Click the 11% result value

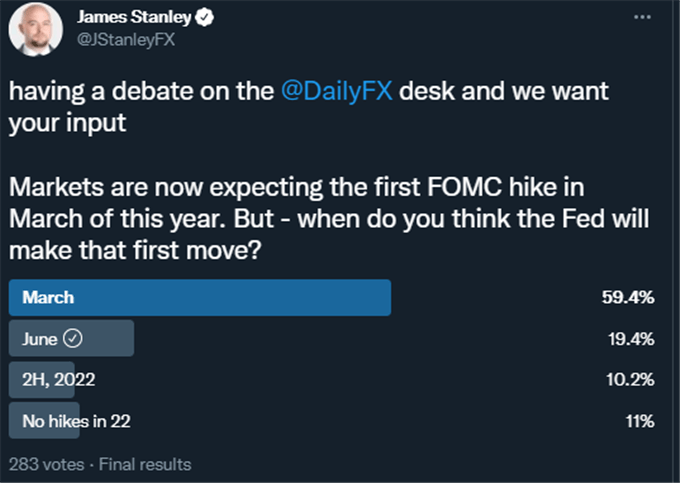click(x=640, y=421)
